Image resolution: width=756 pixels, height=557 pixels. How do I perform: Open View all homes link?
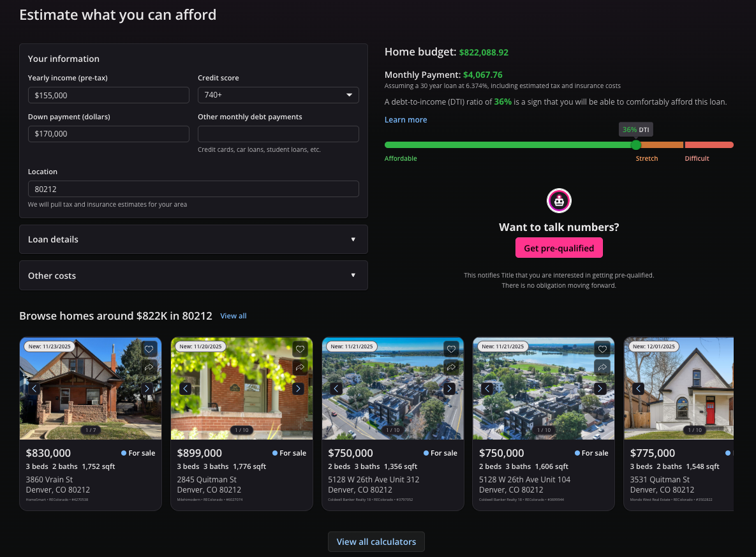(233, 316)
